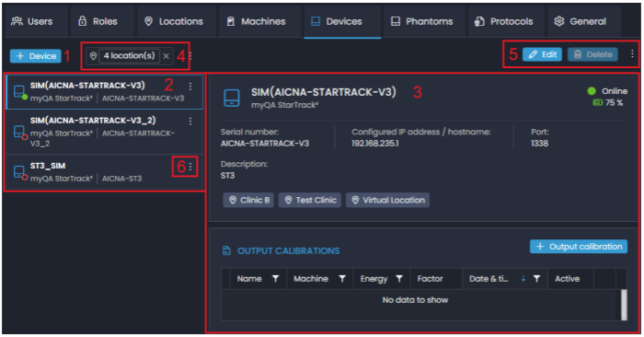Image resolution: width=644 pixels, height=337 pixels.
Task: Clear the 4 location(s) filter
Action: tap(166, 56)
